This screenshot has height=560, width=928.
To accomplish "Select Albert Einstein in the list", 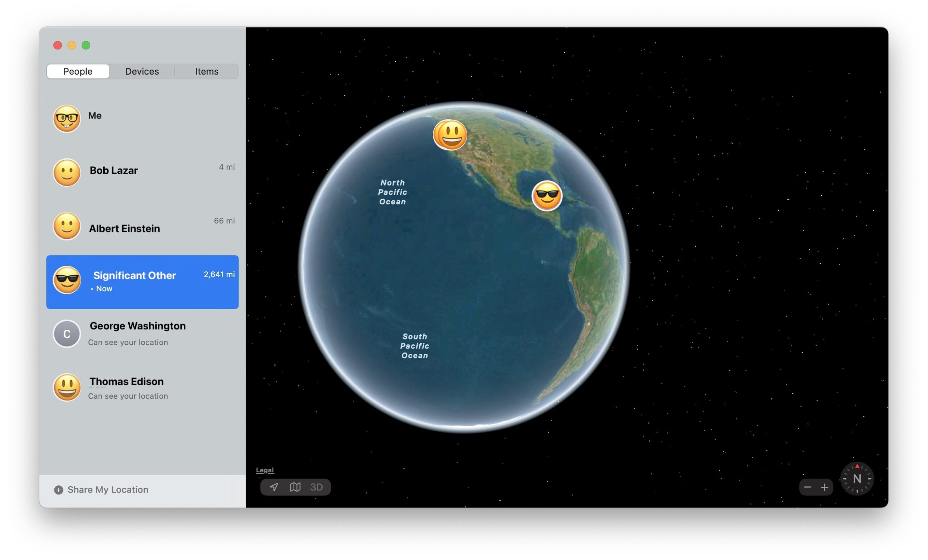I will pyautogui.click(x=124, y=229).
